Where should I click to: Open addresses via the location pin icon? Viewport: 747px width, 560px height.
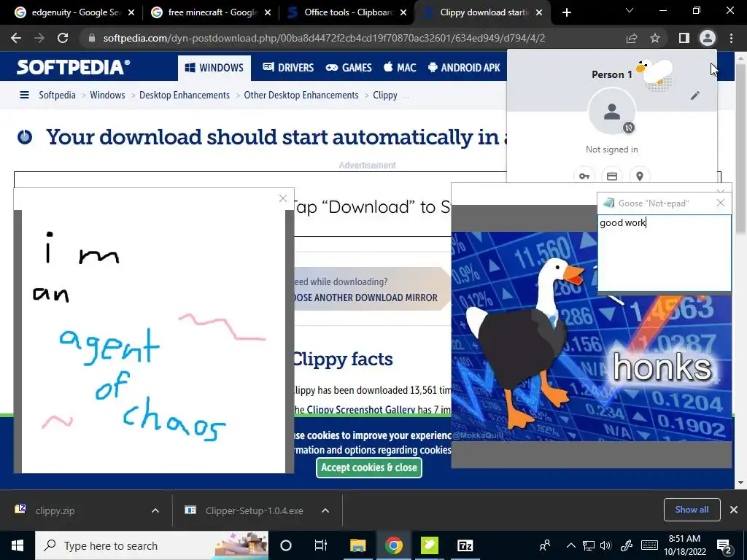[640, 176]
